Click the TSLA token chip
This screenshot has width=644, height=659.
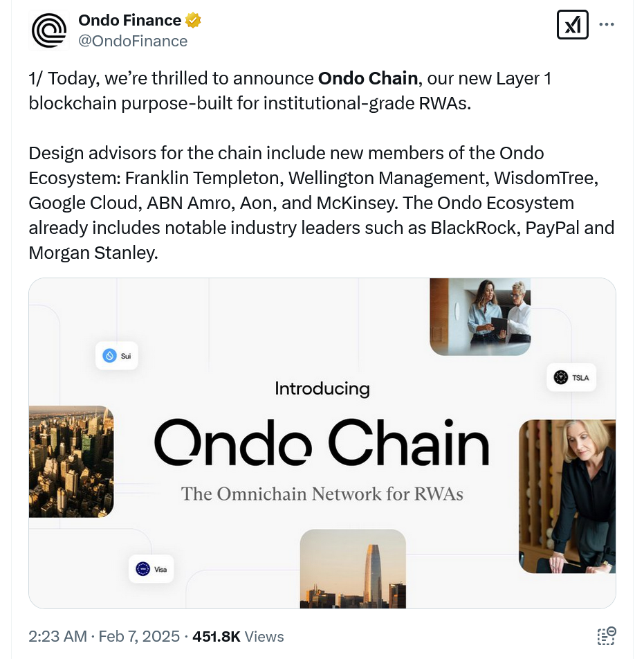(x=571, y=377)
